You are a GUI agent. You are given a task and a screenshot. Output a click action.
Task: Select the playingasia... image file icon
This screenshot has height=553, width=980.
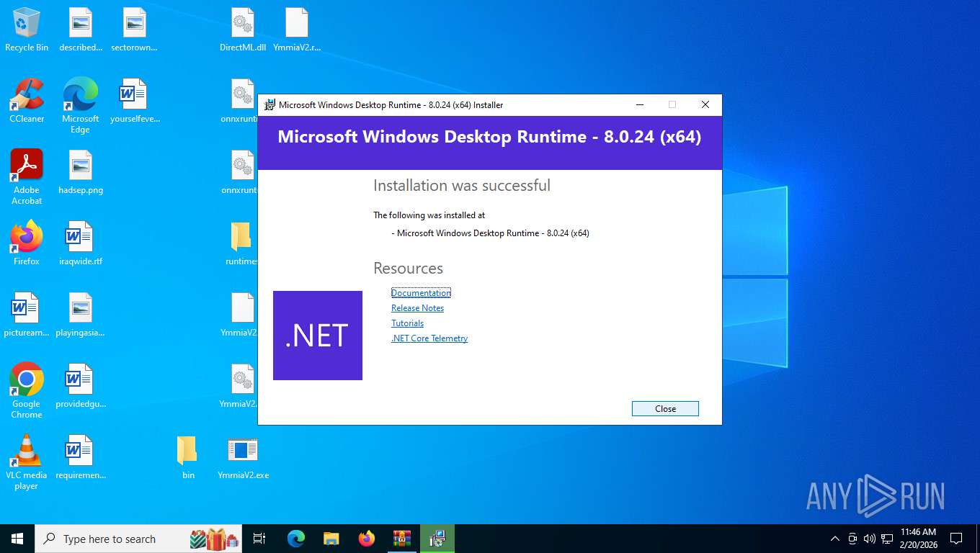tap(81, 315)
